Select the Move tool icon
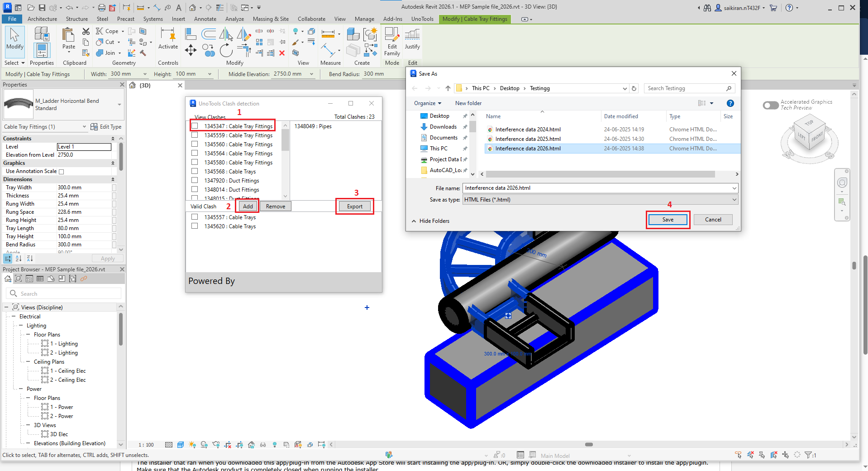The width and height of the screenshot is (868, 471). pos(191,50)
